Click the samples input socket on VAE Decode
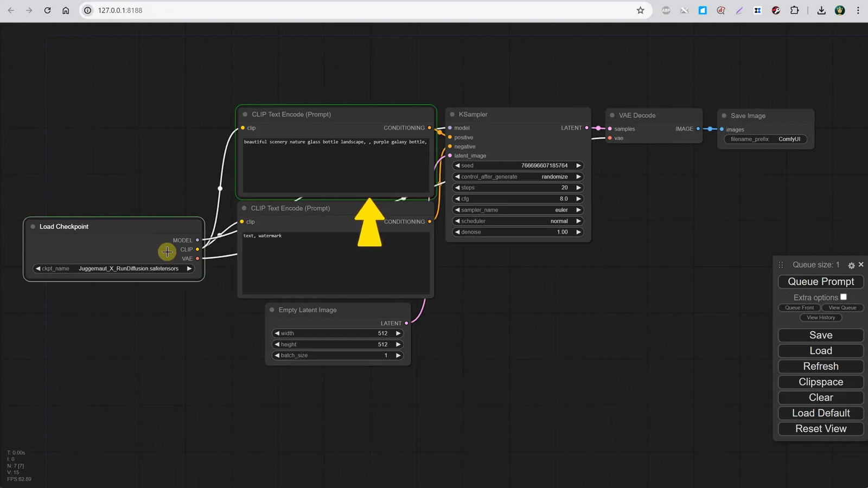Image resolution: width=868 pixels, height=488 pixels. click(x=610, y=129)
